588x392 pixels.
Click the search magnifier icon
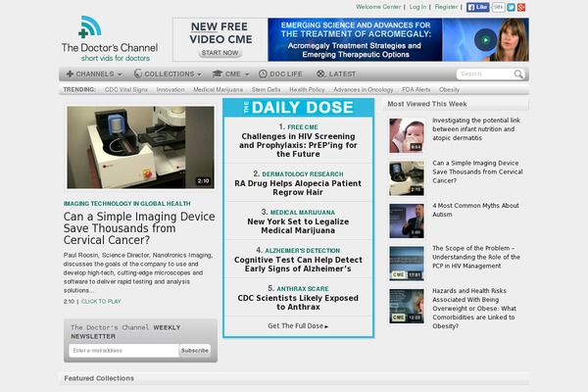[518, 73]
